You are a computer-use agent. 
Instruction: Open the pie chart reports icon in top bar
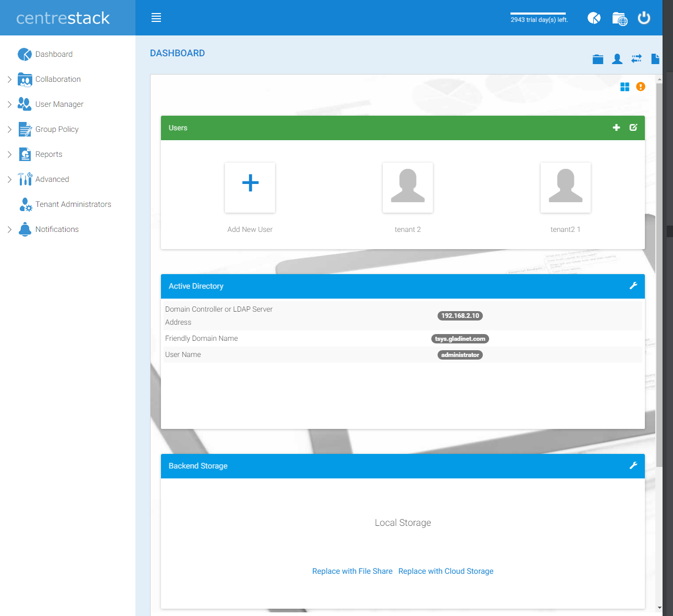(594, 18)
